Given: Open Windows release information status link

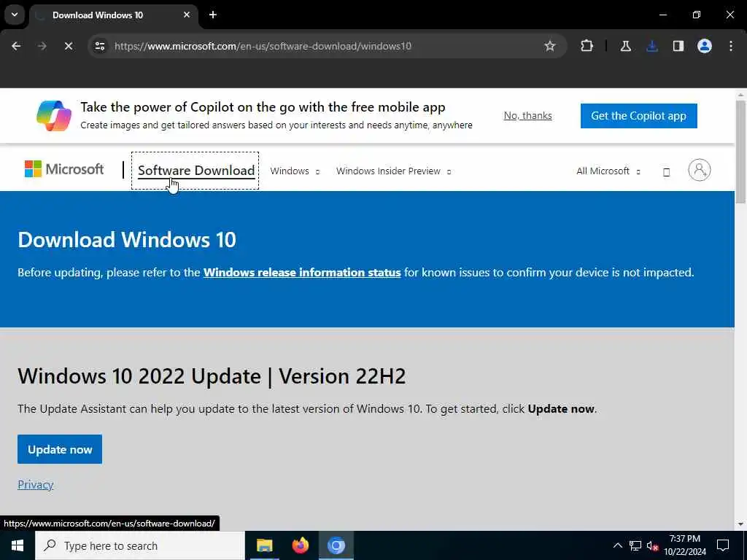Looking at the screenshot, I should click(302, 273).
